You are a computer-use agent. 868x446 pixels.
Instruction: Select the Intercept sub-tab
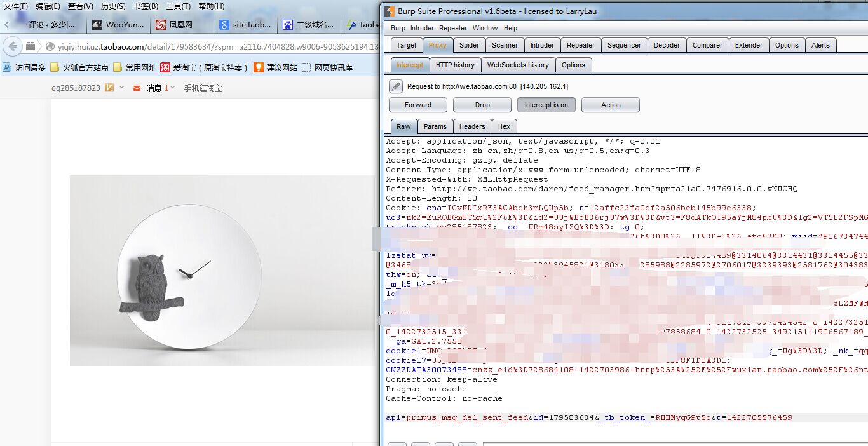410,65
